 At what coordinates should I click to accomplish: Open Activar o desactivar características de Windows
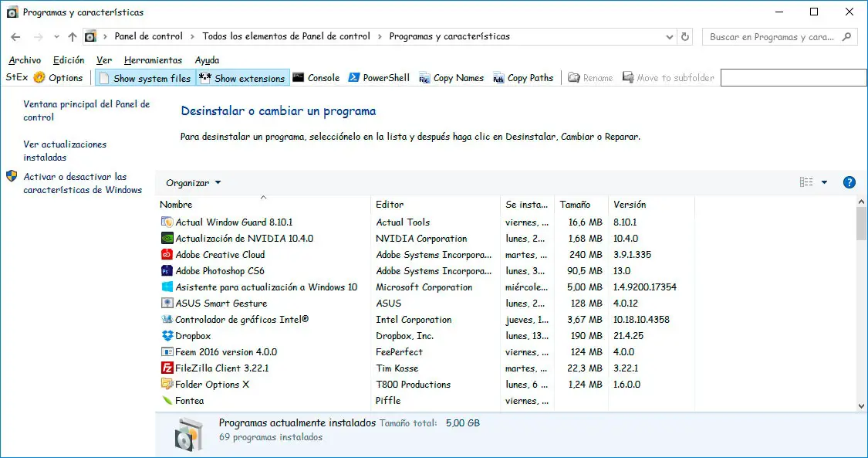click(83, 183)
